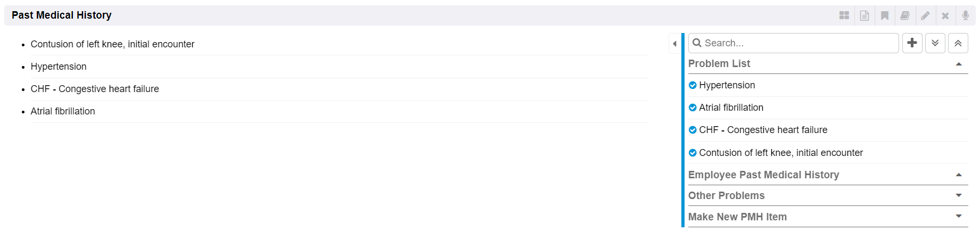Activate the microphone dictation icon
This screenshot has height=231, width=980.
tap(966, 15)
